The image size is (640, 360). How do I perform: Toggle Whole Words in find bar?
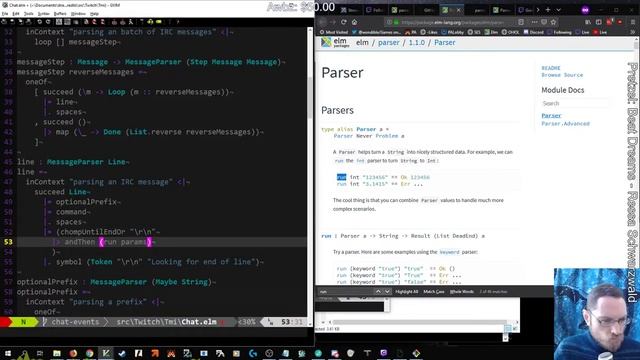pyautogui.click(x=462, y=291)
